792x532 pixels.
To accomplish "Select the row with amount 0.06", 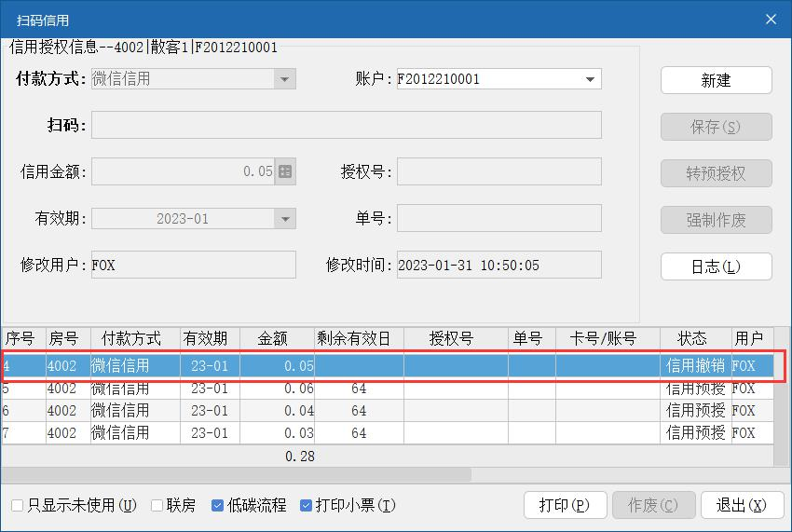I will coord(388,388).
